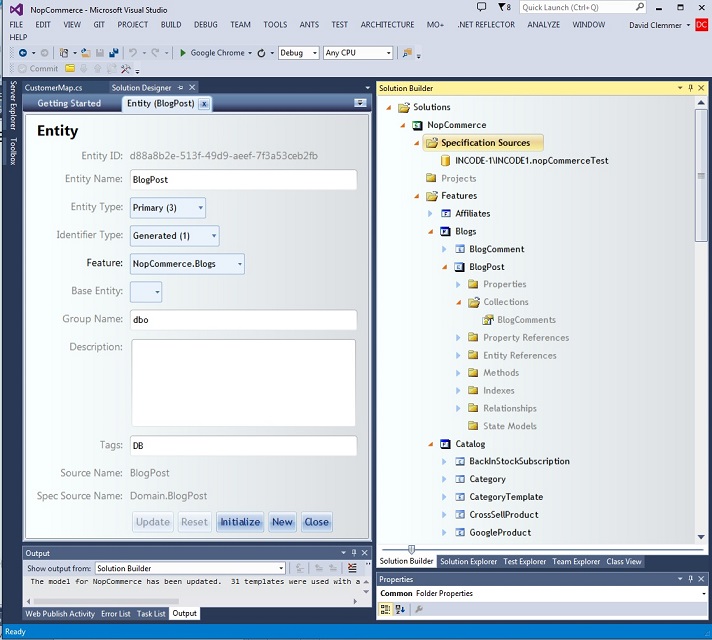The image size is (712, 640).
Task: Click the David Clemmer account name
Action: pyautogui.click(x=655, y=25)
